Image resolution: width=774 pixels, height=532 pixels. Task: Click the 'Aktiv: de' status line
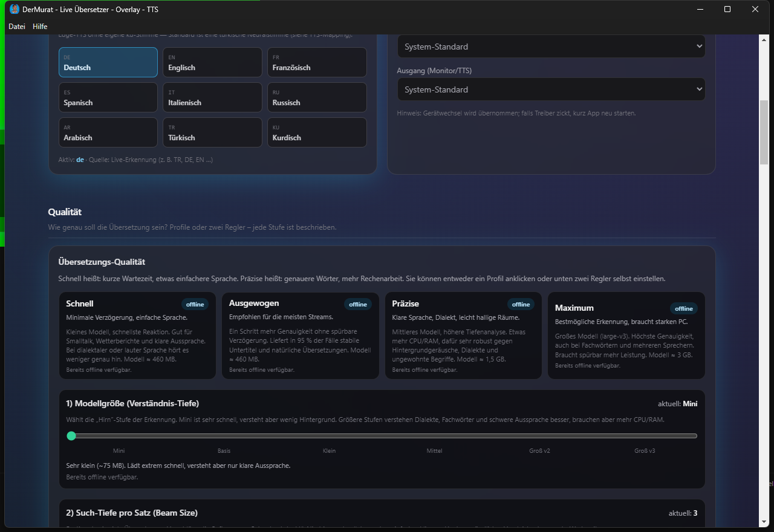click(x=135, y=160)
